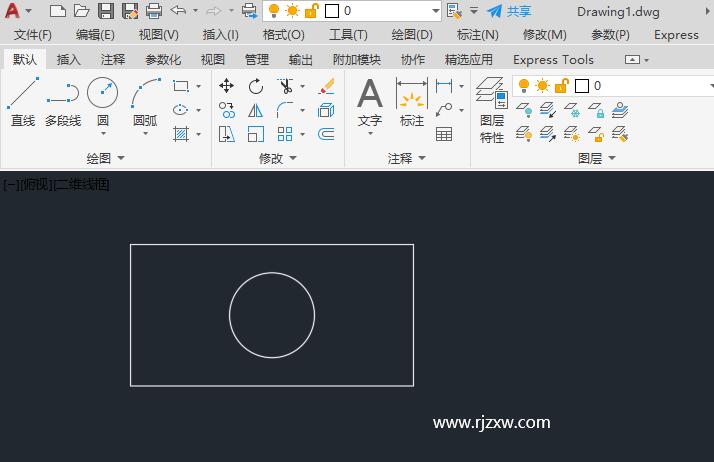Toggle sun freeze icon in quick access layer dropdown

point(292,10)
